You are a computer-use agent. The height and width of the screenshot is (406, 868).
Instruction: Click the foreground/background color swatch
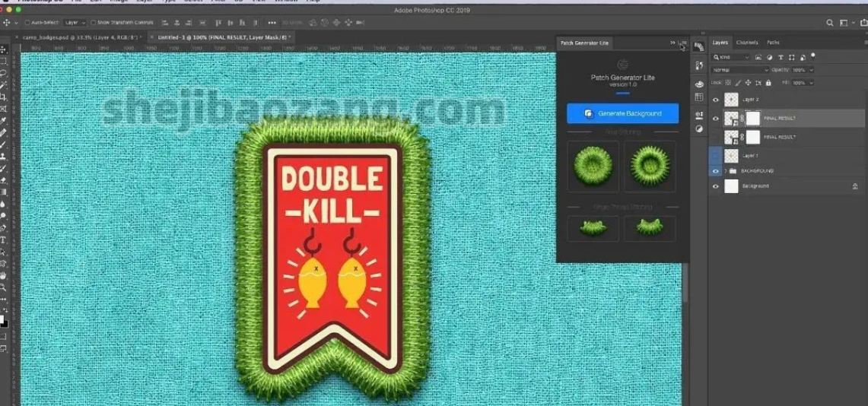coord(3,320)
